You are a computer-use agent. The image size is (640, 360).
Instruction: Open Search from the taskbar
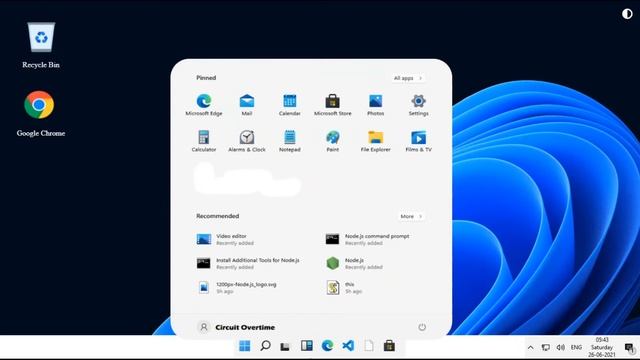pyautogui.click(x=265, y=346)
